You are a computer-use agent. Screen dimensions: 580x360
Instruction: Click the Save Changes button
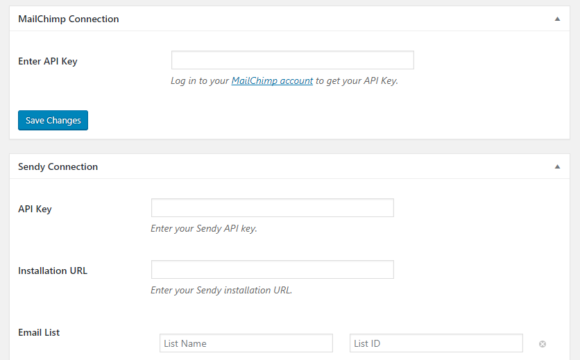pos(53,120)
